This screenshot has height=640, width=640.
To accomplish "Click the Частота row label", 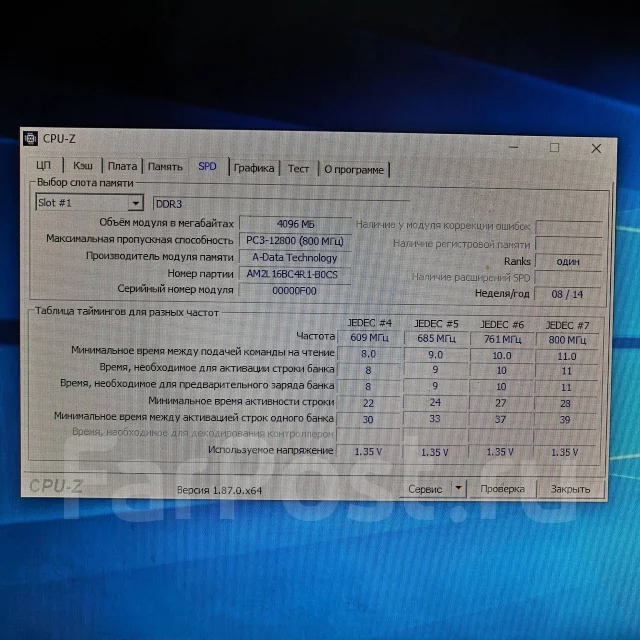I will tap(316, 336).
